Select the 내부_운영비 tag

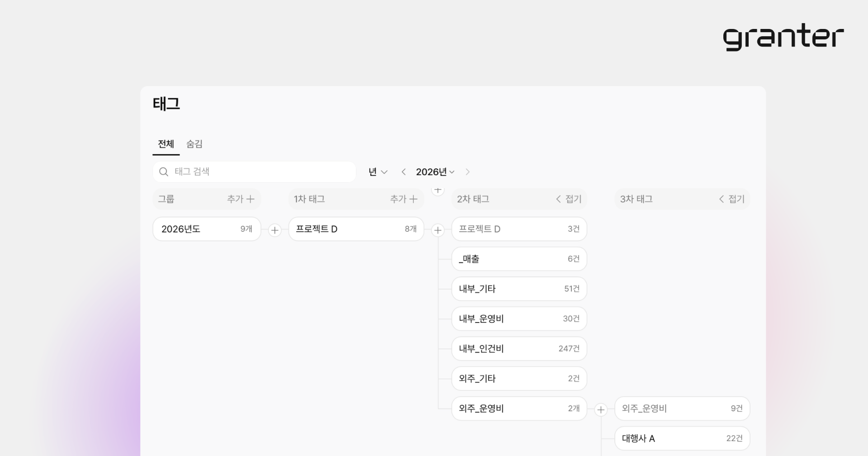(x=519, y=318)
